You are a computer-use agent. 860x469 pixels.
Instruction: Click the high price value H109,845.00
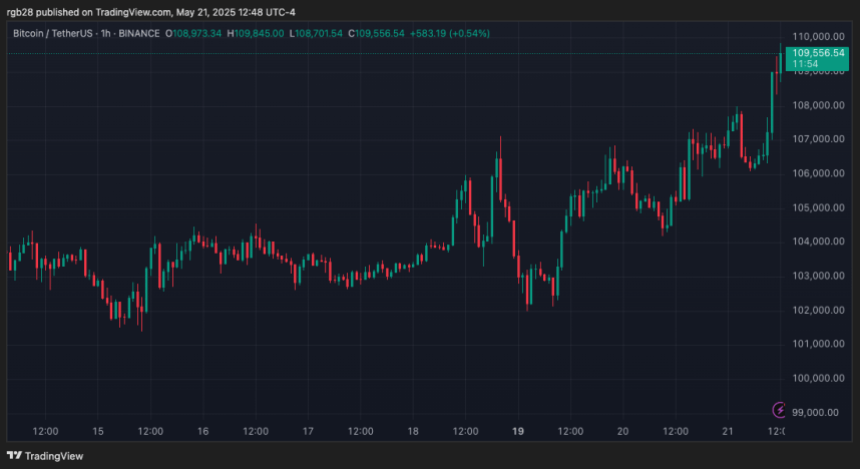(256, 34)
